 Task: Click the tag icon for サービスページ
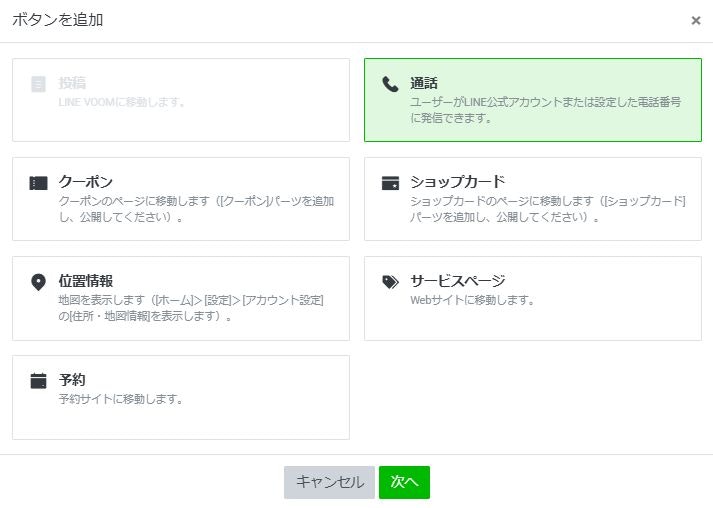click(x=390, y=282)
